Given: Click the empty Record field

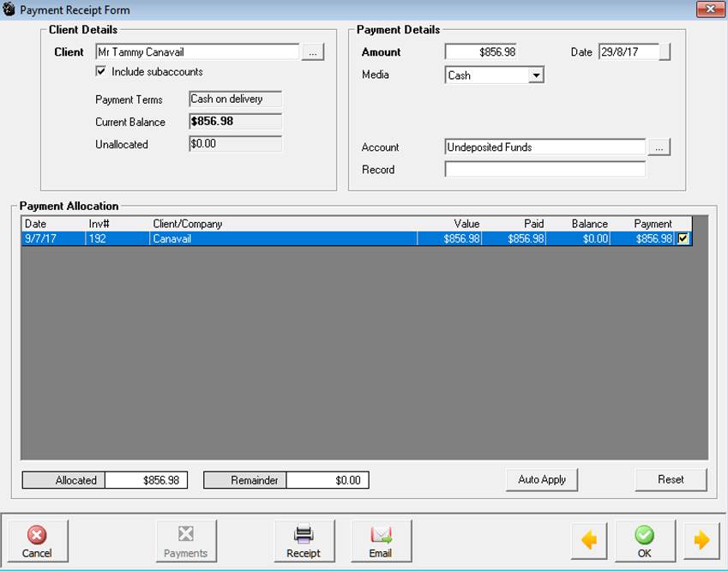Looking at the screenshot, I should 545,169.
